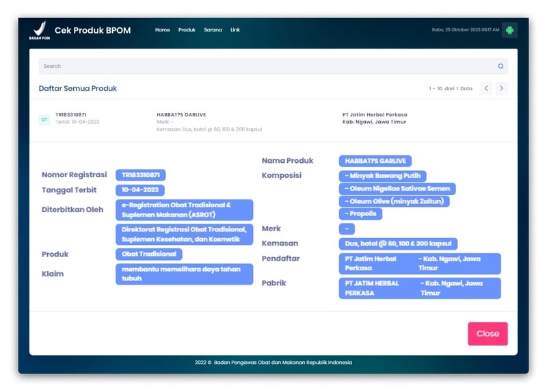547x392 pixels.
Task: Click the Direktorat Registrasi Obat Tradisional badge
Action: coord(184,234)
